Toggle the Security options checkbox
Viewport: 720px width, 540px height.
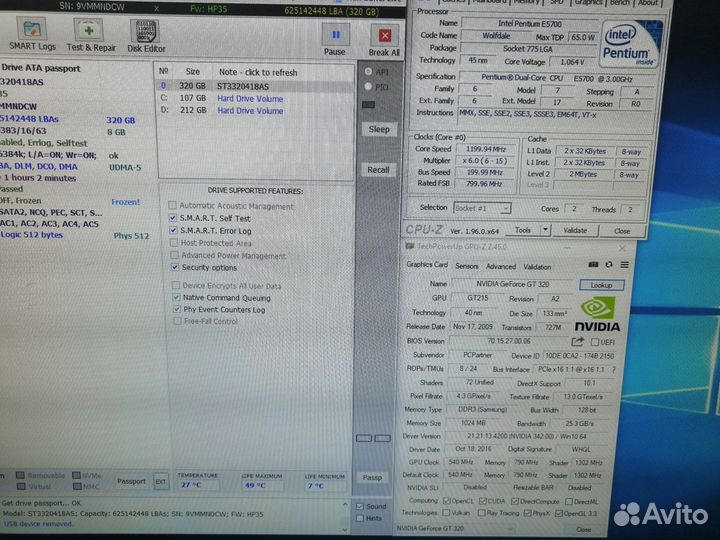pos(174,267)
